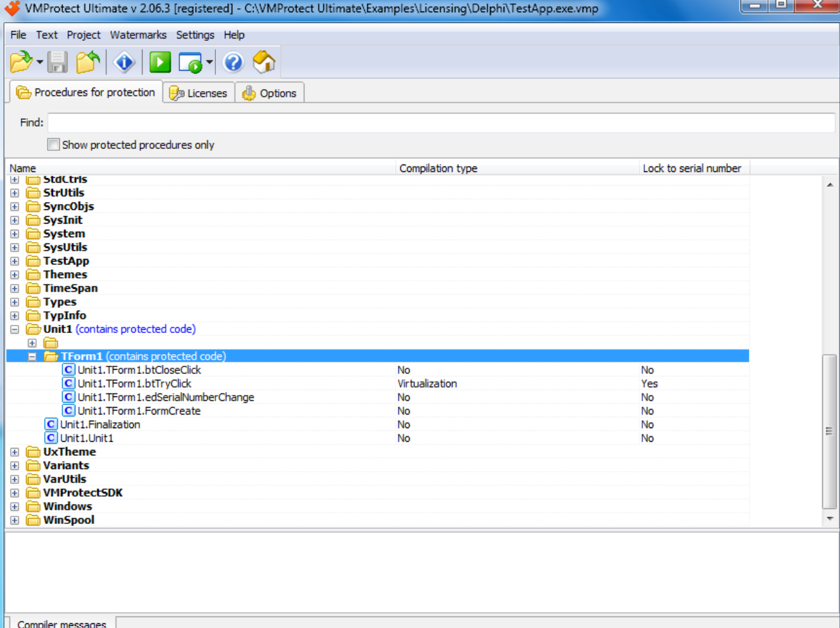This screenshot has width=840, height=628.
Task: Open the Help menu
Action: (234, 35)
